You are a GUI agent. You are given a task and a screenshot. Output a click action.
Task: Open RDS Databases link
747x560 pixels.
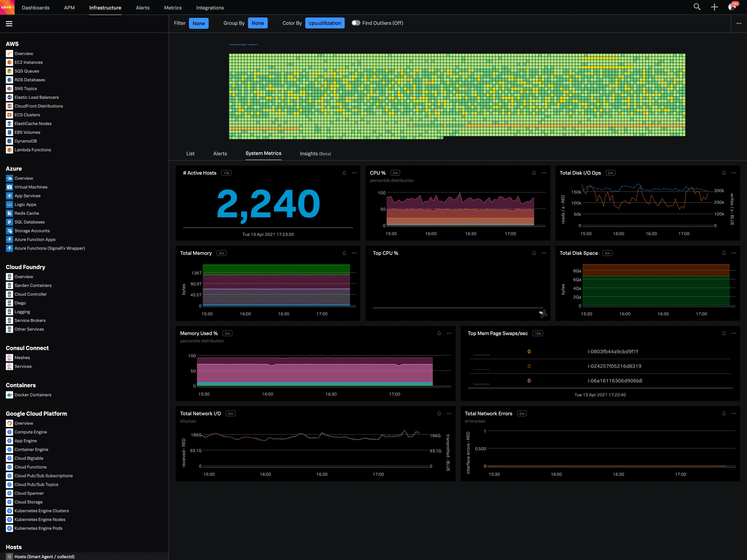[x=30, y=80]
